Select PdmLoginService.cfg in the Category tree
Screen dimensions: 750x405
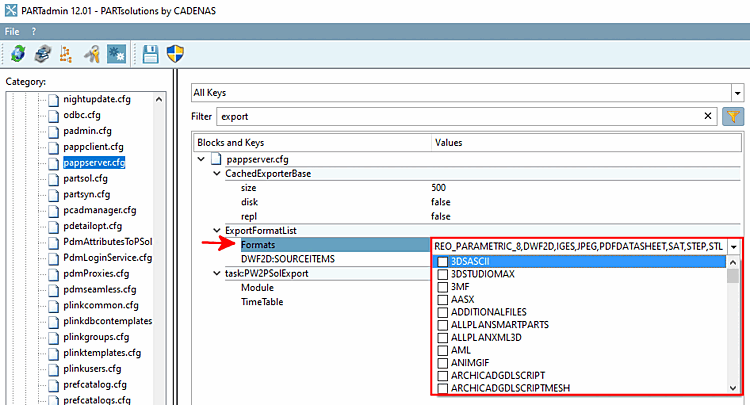point(108,258)
